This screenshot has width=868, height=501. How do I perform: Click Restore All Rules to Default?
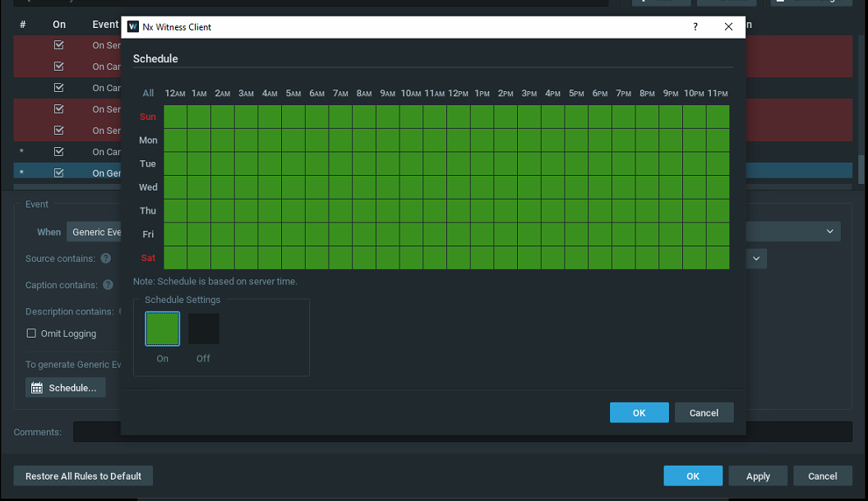coord(83,476)
